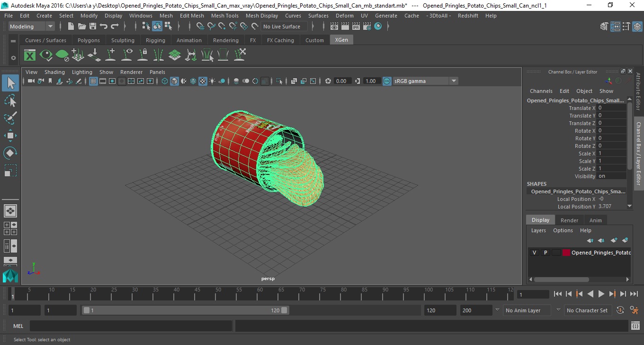This screenshot has width=644, height=345.
Task: Click the layer list horizontal scrollbar
Action: [561, 280]
